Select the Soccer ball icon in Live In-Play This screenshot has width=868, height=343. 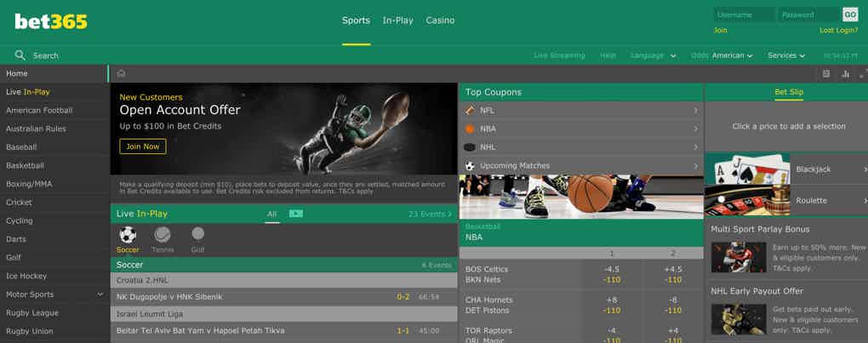coord(128,235)
